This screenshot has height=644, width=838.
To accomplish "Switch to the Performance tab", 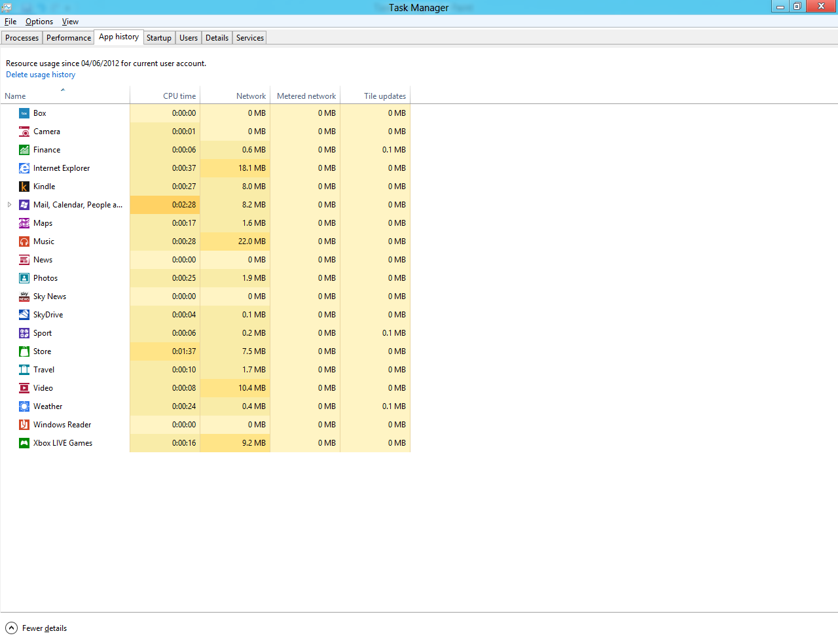I will (x=69, y=38).
